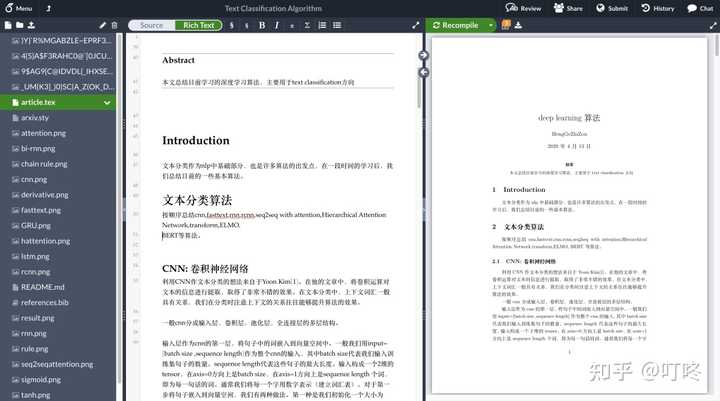Insert display math sigma symbol
720x401 pixels.
pos(307,25)
